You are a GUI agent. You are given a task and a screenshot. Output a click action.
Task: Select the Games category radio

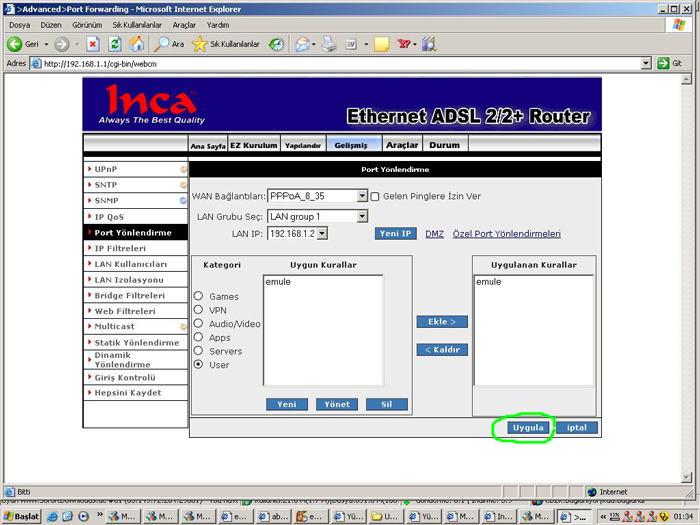[199, 296]
